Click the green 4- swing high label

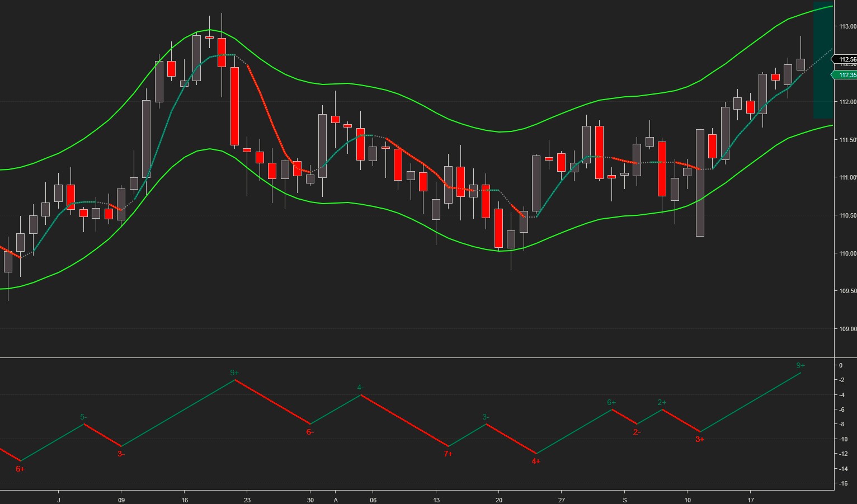pos(360,387)
